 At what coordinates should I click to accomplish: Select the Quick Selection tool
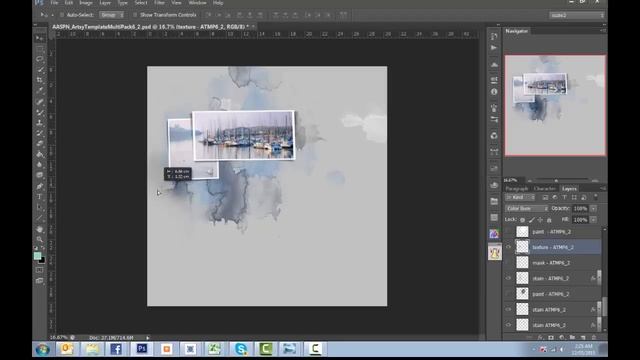point(40,69)
